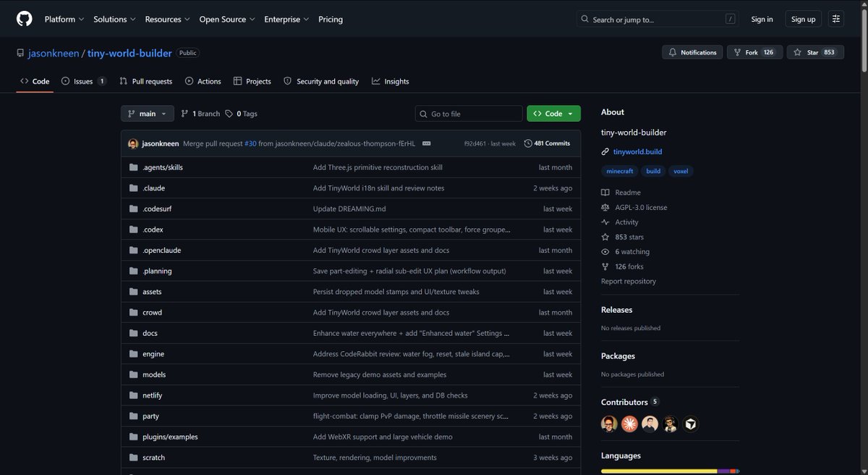The height and width of the screenshot is (475, 868).
Task: Click the jasonkneen avatar in commit row
Action: click(x=133, y=143)
